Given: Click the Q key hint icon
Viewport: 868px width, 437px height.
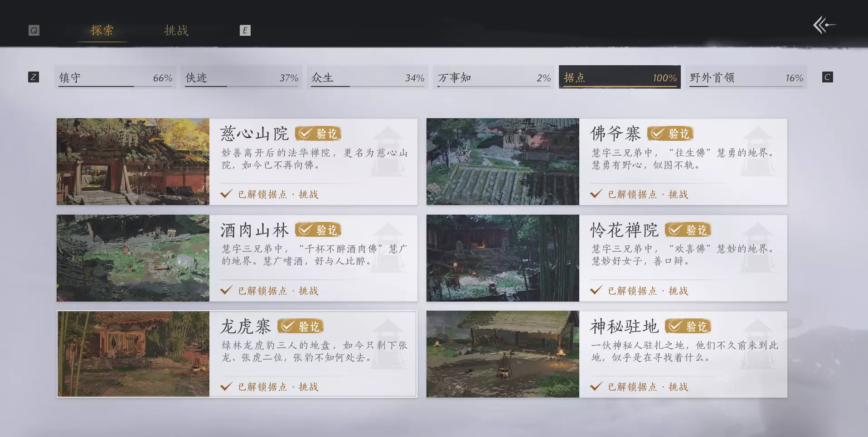Looking at the screenshot, I should pyautogui.click(x=34, y=30).
